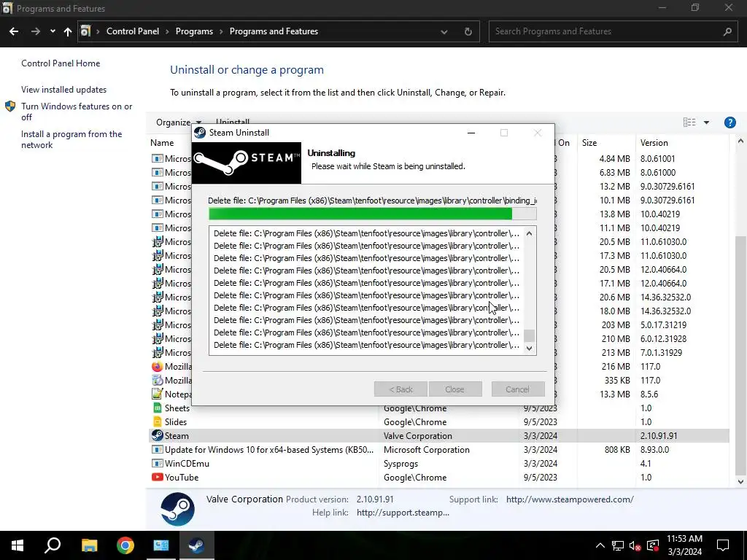Expand the view options dropdown arrow
Viewport: 747px width, 560px height.
(x=706, y=122)
